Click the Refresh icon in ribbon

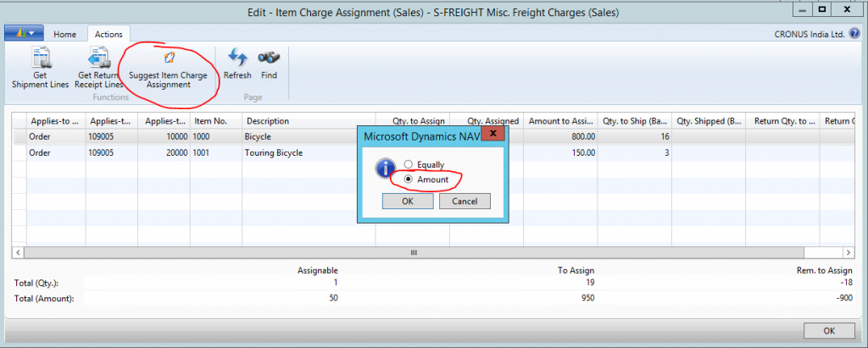[237, 58]
